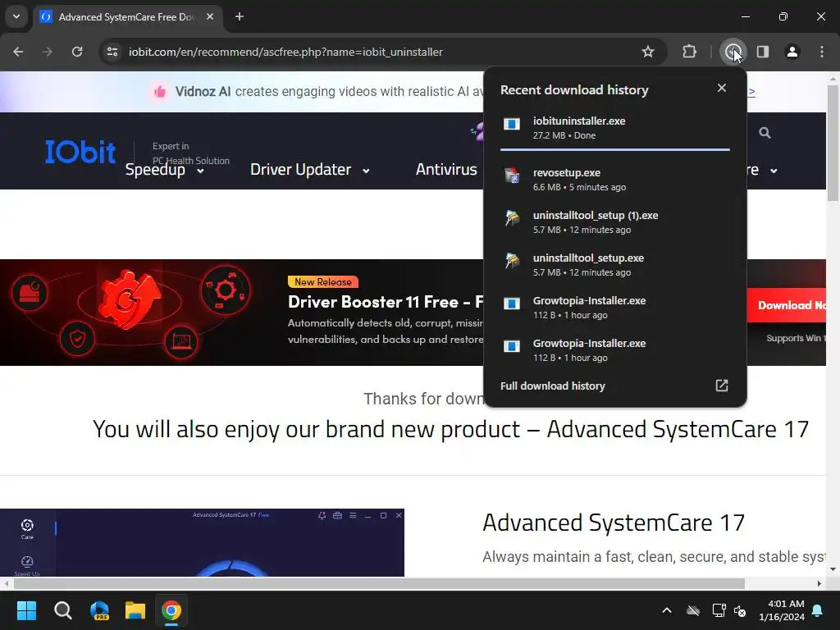840x630 pixels.
Task: Click the open-in-new-tab icon for download history
Action: [722, 386]
